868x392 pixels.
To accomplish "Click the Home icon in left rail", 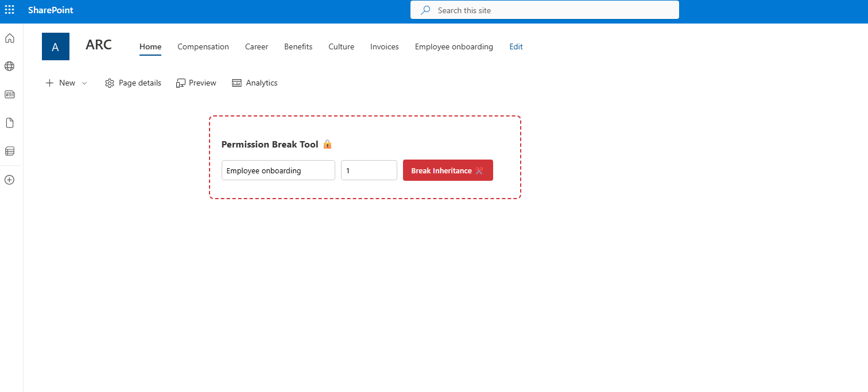I will click(x=10, y=38).
